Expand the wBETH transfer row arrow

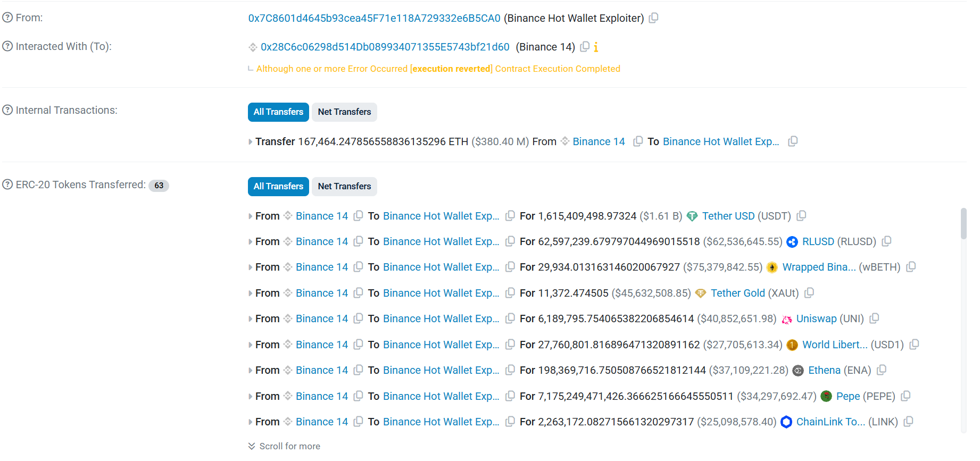click(x=251, y=267)
